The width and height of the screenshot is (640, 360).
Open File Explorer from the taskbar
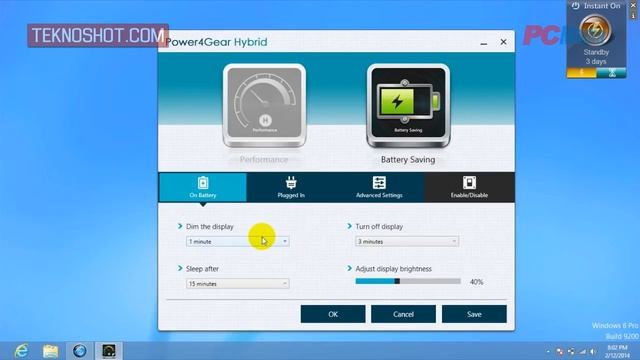(x=51, y=351)
